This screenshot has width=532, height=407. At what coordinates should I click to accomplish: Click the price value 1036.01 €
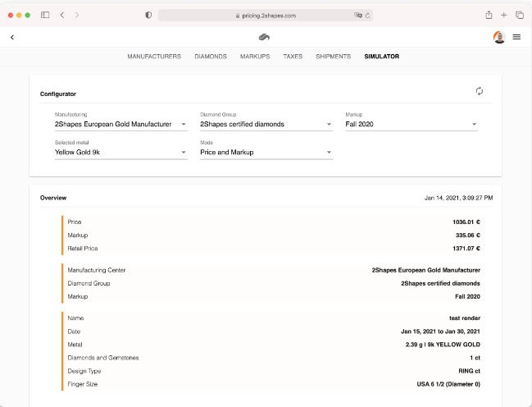tap(466, 222)
